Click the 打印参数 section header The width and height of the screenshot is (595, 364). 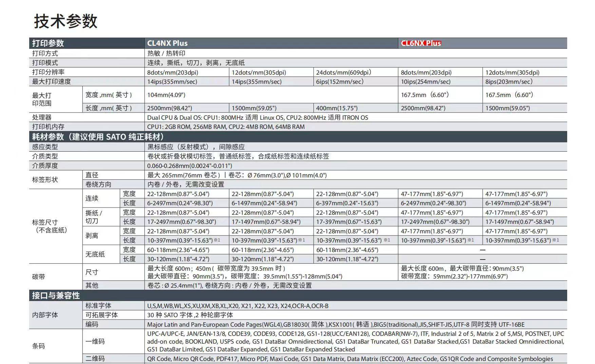click(48, 43)
